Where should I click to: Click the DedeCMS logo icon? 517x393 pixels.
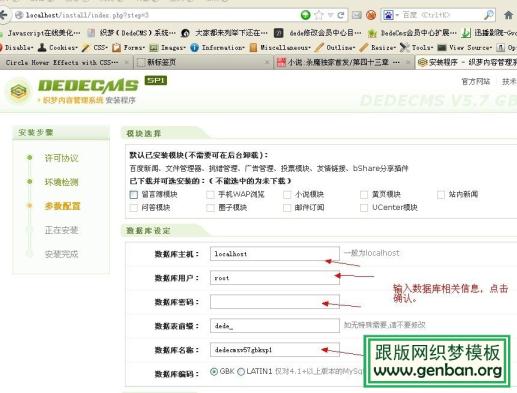pyautogui.click(x=18, y=91)
